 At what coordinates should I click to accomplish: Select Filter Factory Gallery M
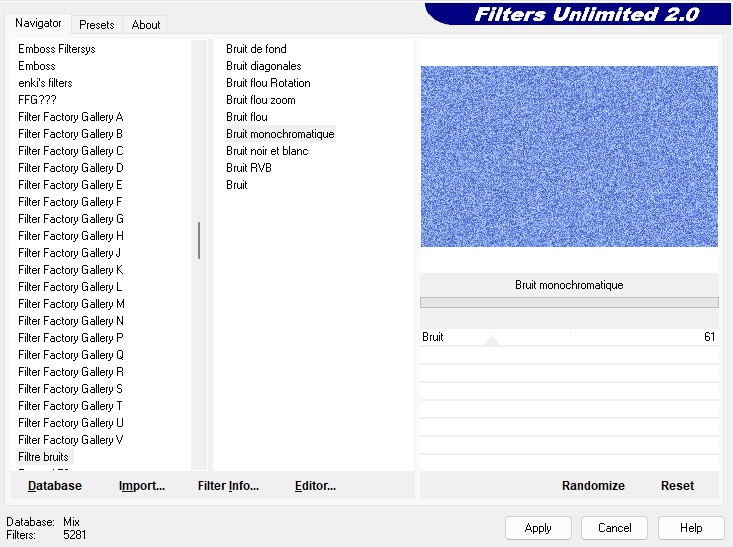point(71,304)
